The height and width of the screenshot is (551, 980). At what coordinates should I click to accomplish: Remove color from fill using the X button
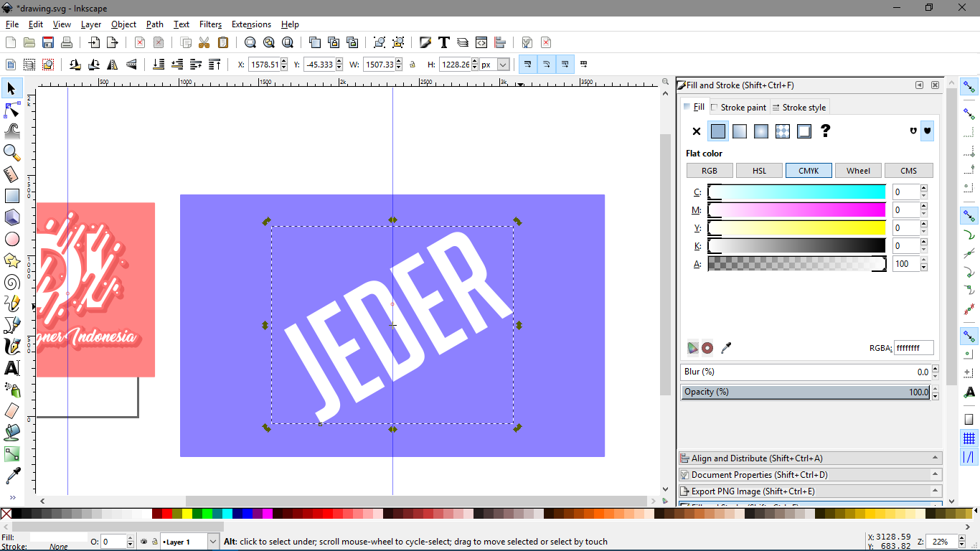pos(695,131)
